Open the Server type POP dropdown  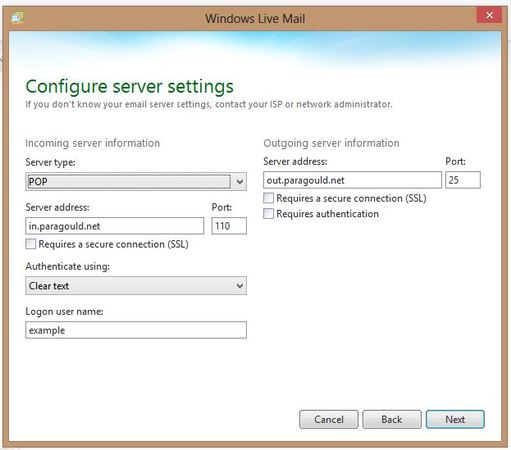136,182
